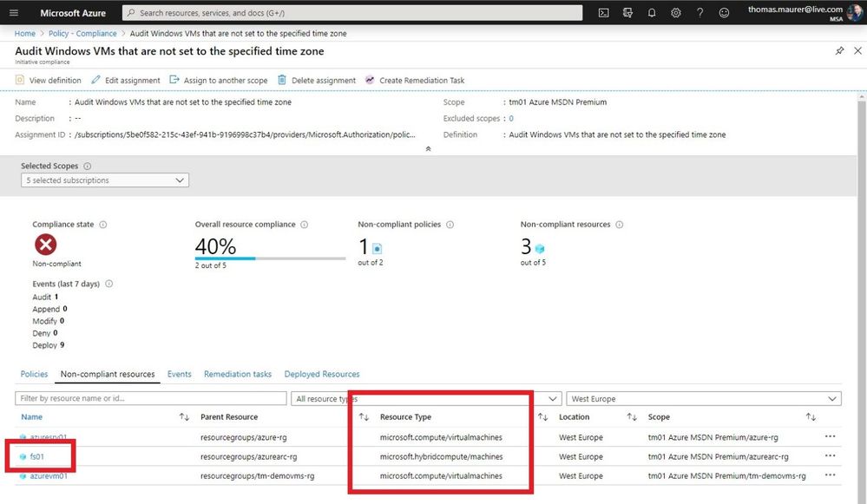Click the Microsoft Azure logo text
The width and height of the screenshot is (867, 504).
[x=73, y=13]
